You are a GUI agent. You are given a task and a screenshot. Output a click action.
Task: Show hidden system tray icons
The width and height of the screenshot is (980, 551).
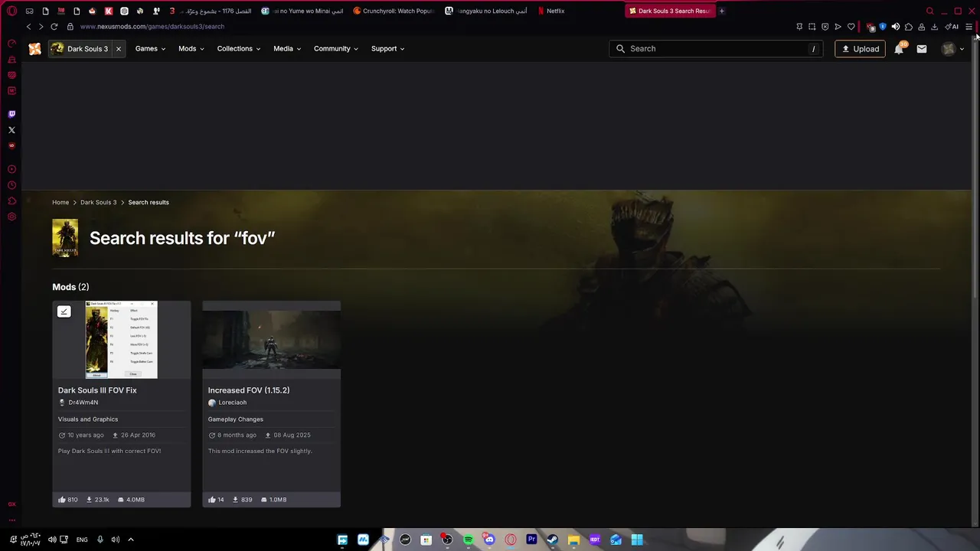(x=131, y=540)
